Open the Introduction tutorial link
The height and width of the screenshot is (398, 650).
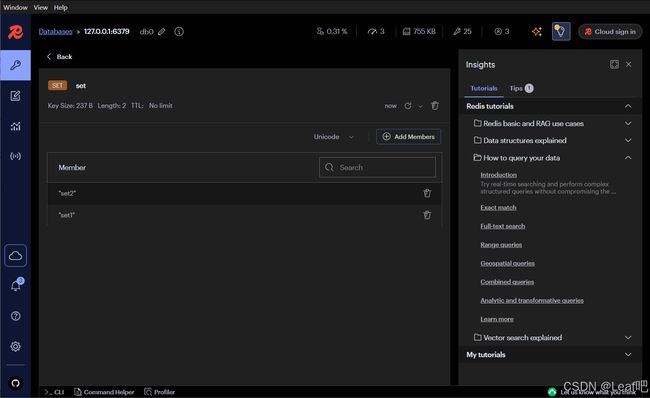click(x=498, y=175)
